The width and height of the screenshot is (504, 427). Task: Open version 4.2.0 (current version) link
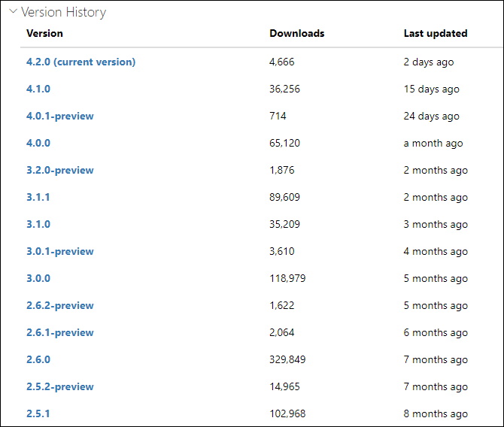pyautogui.click(x=80, y=62)
